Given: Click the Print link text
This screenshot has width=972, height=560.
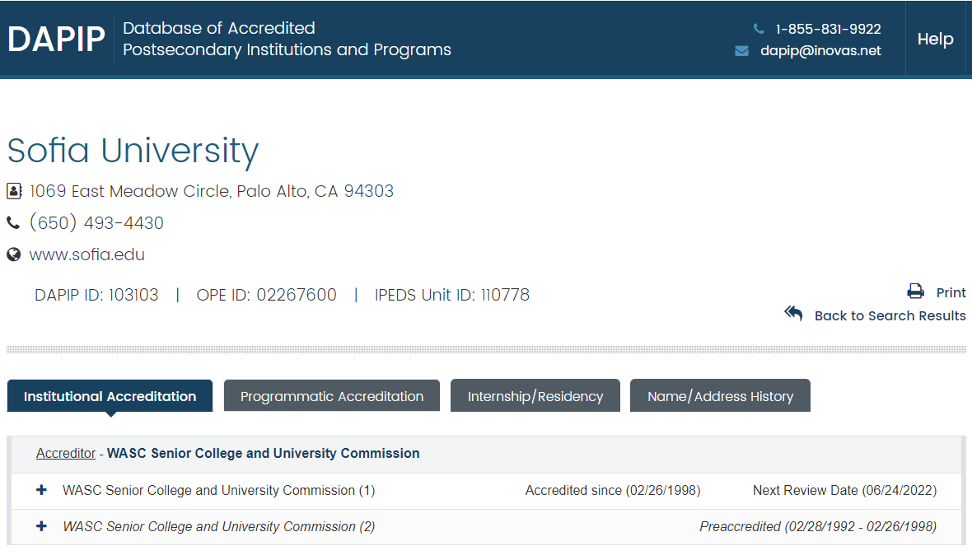Looking at the screenshot, I should [x=951, y=292].
